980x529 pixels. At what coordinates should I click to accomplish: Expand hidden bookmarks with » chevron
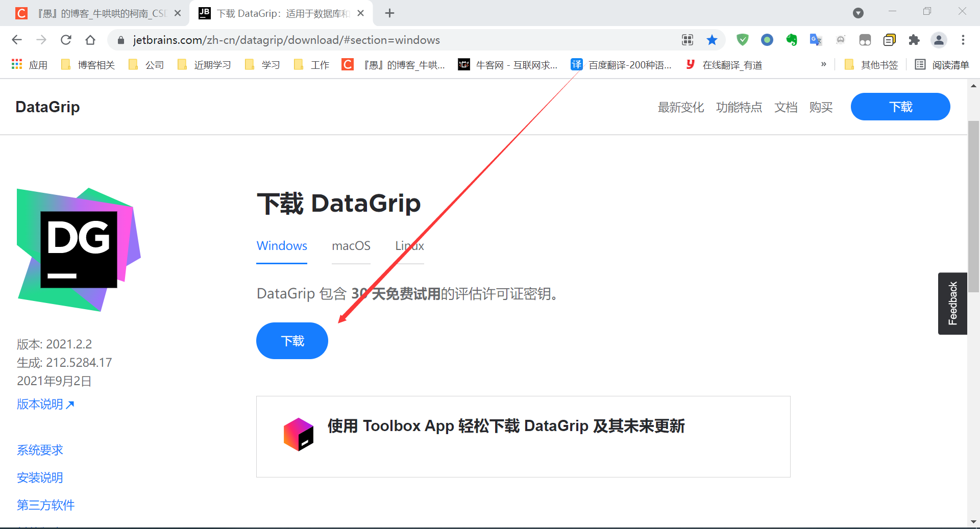[x=823, y=64]
